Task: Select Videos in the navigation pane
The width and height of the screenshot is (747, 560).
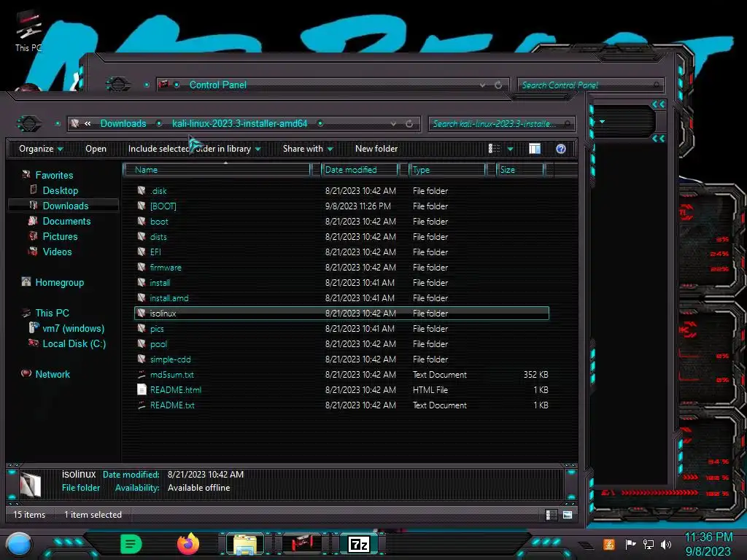Action: [57, 252]
